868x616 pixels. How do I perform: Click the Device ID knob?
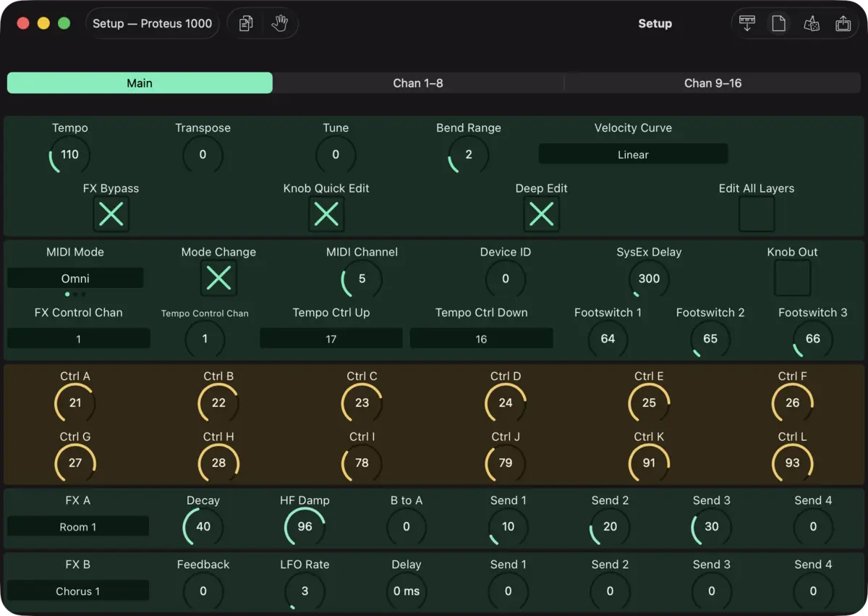click(506, 279)
